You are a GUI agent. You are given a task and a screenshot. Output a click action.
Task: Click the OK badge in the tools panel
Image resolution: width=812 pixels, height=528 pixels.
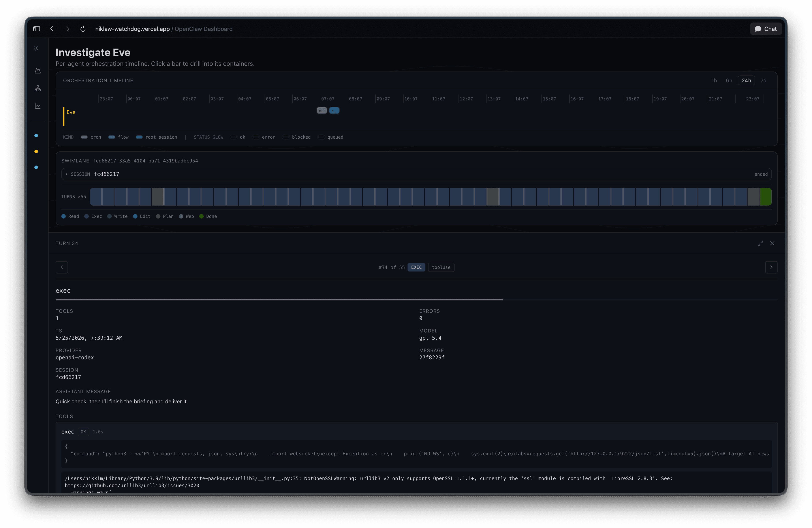point(83,432)
